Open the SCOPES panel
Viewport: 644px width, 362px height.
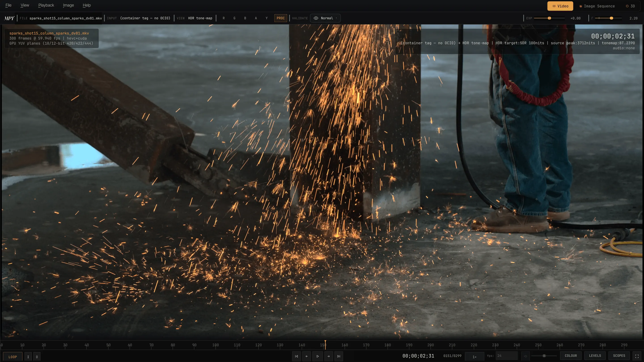619,356
